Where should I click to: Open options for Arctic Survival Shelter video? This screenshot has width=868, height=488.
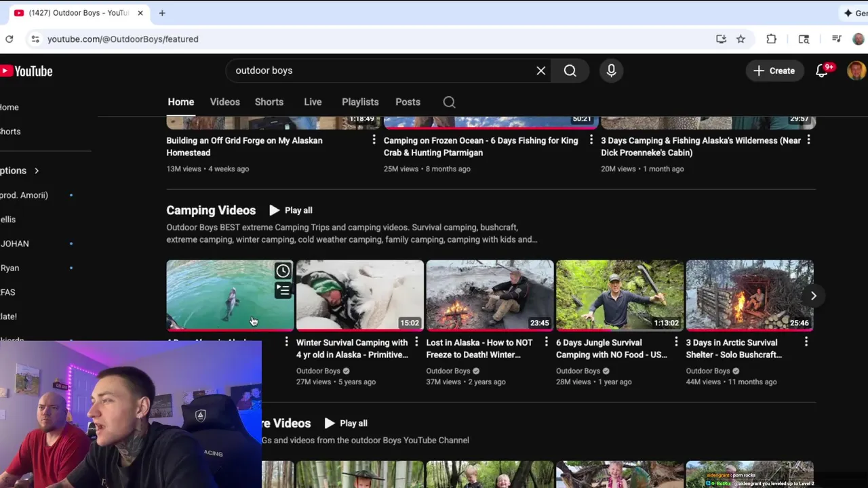click(x=806, y=342)
